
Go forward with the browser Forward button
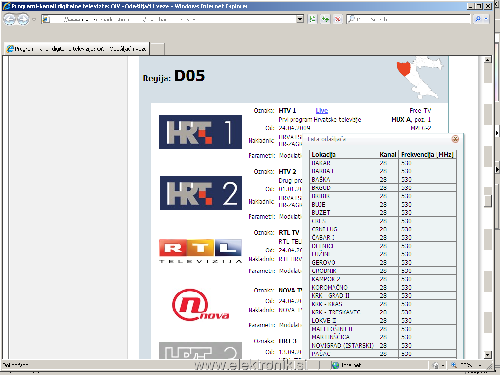[23, 19]
